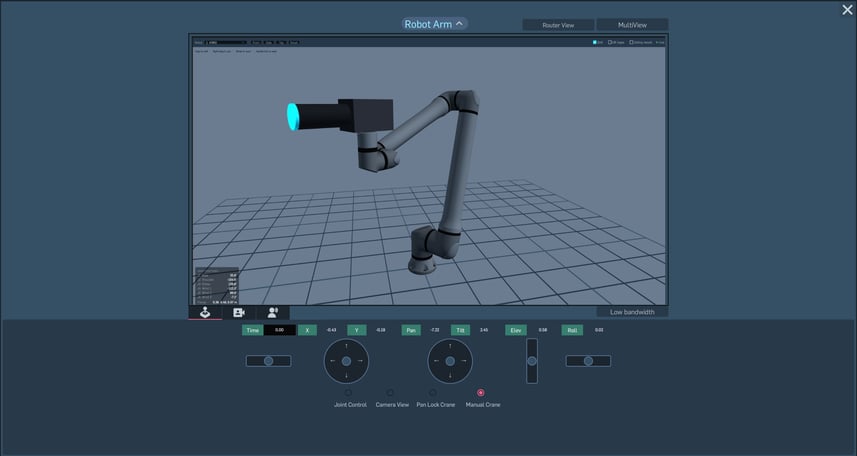
Task: Click the green Tilt button
Action: coord(460,330)
